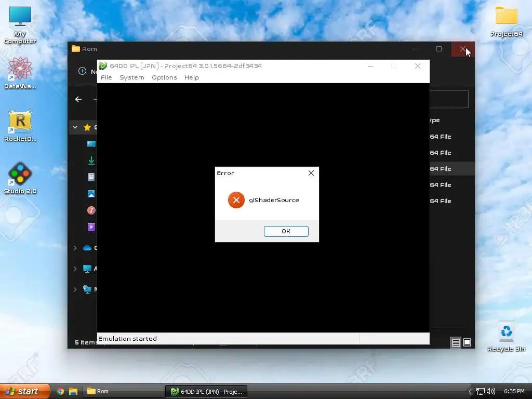Open the DataWa... desktop shortcut
532x399 pixels.
pyautogui.click(x=20, y=73)
